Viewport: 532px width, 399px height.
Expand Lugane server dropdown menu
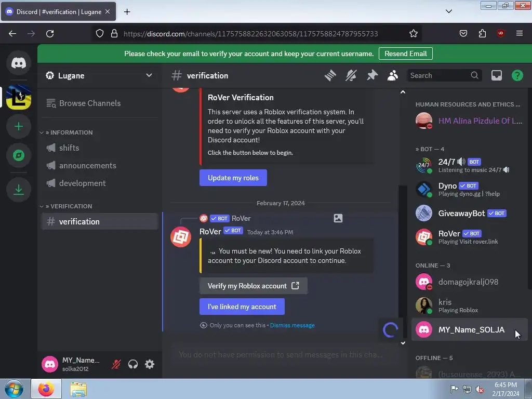point(149,75)
